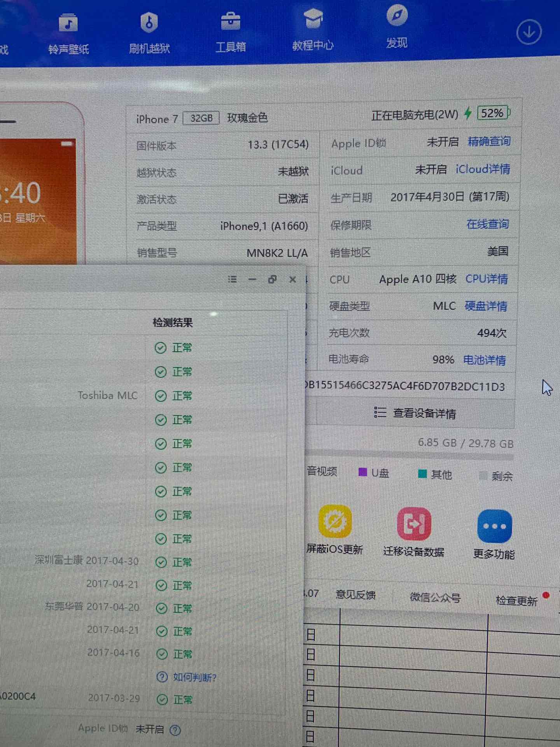Click the teal 'other' legend swatch
Viewport: 560px width, 747px height.
tap(422, 474)
